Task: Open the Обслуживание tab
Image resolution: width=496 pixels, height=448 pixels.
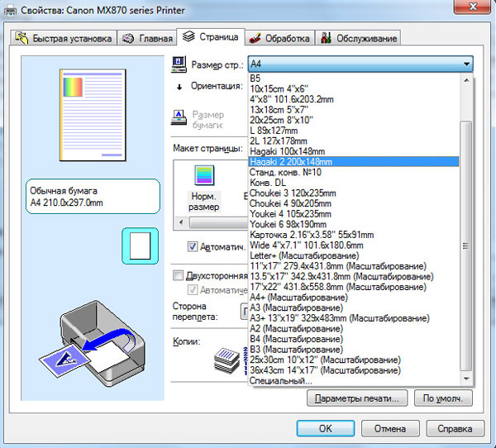Action: 358,38
